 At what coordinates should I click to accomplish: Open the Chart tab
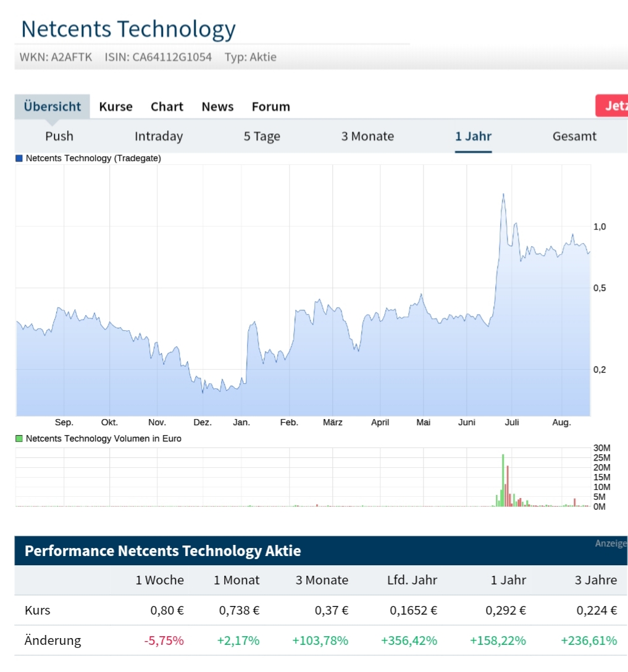pos(166,106)
